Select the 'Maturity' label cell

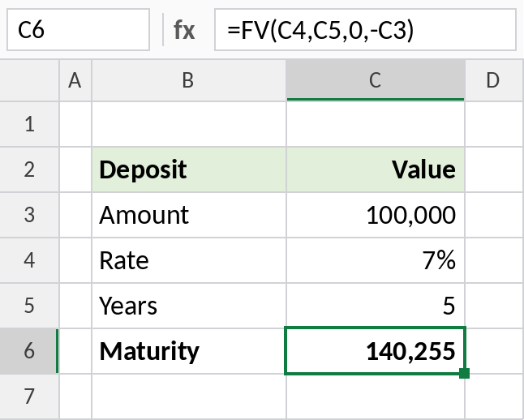click(x=189, y=351)
